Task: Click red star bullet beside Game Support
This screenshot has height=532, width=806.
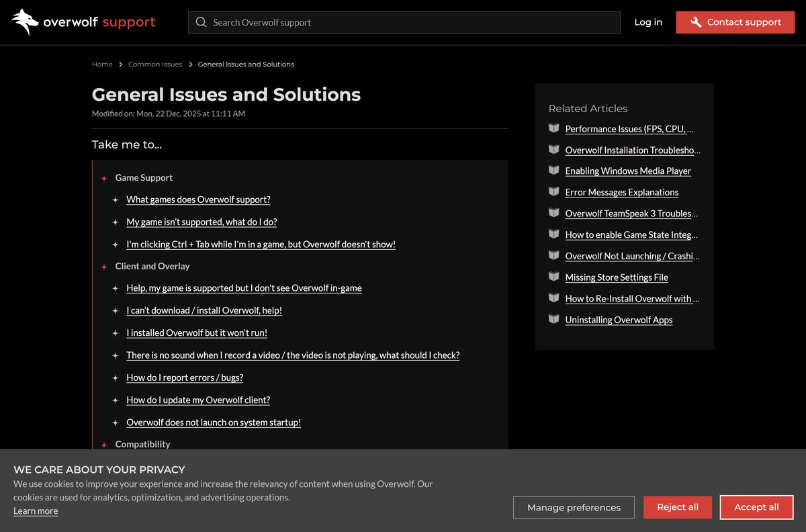Action: [104, 179]
